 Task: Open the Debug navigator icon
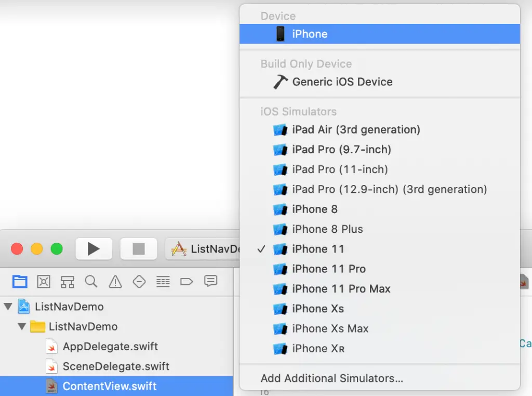163,282
